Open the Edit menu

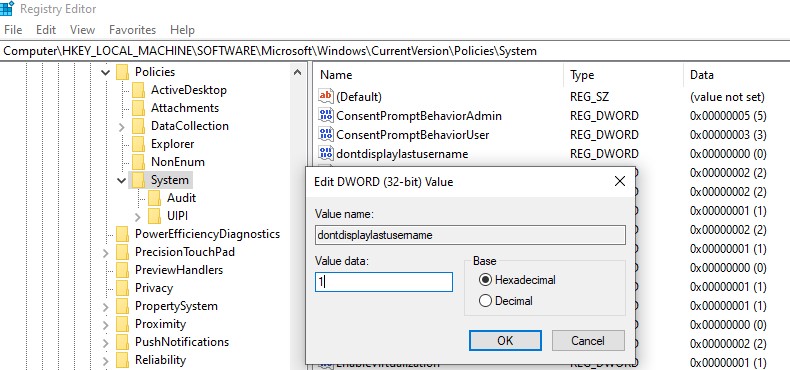[x=46, y=30]
